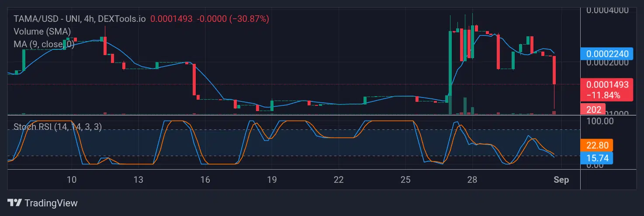Image resolution: width=644 pixels, height=216 pixels.
Task: Click the date label 16 on time axis
Action: [x=205, y=180]
